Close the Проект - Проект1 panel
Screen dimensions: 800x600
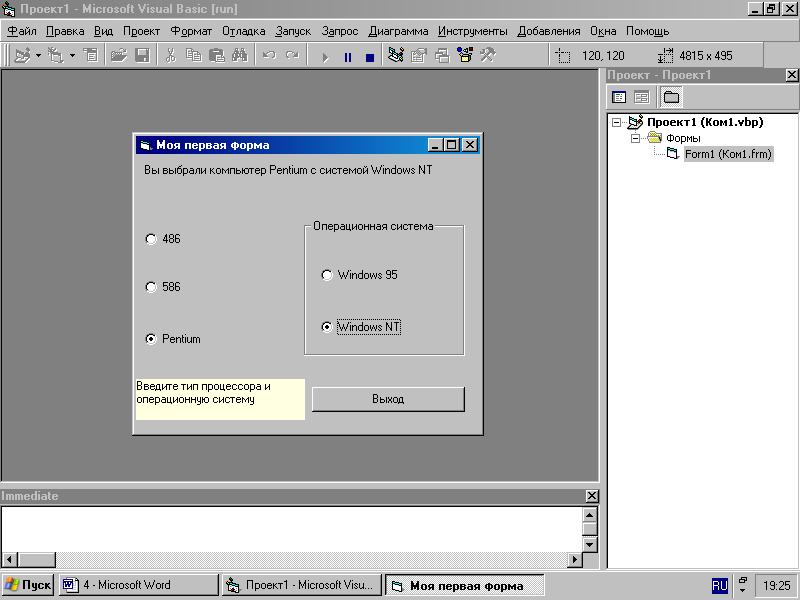792,75
